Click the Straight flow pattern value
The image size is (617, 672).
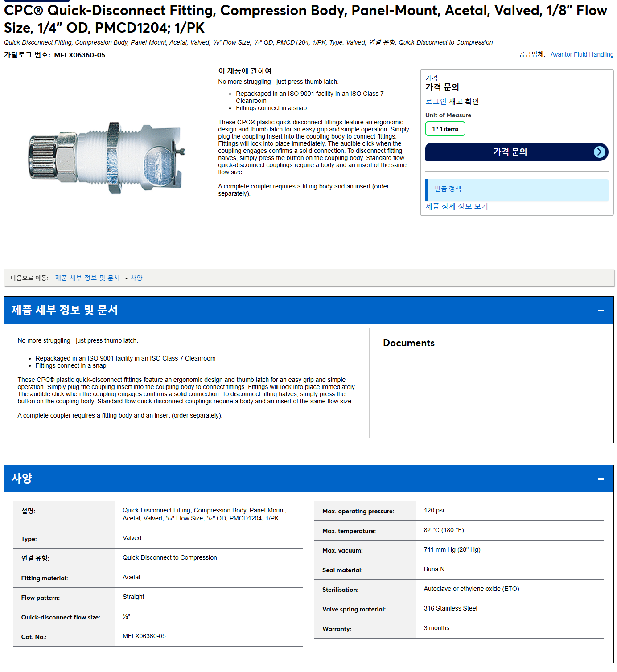tap(133, 597)
